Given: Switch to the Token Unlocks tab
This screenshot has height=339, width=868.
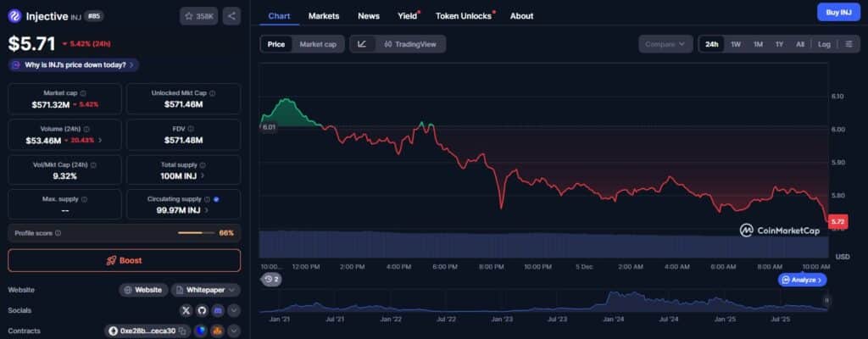Looking at the screenshot, I should click(x=464, y=16).
